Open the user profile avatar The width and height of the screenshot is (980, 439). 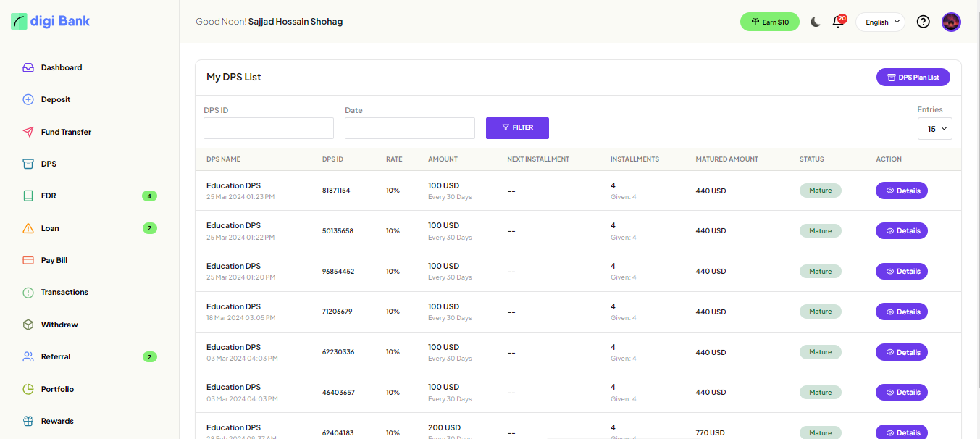pyautogui.click(x=951, y=22)
